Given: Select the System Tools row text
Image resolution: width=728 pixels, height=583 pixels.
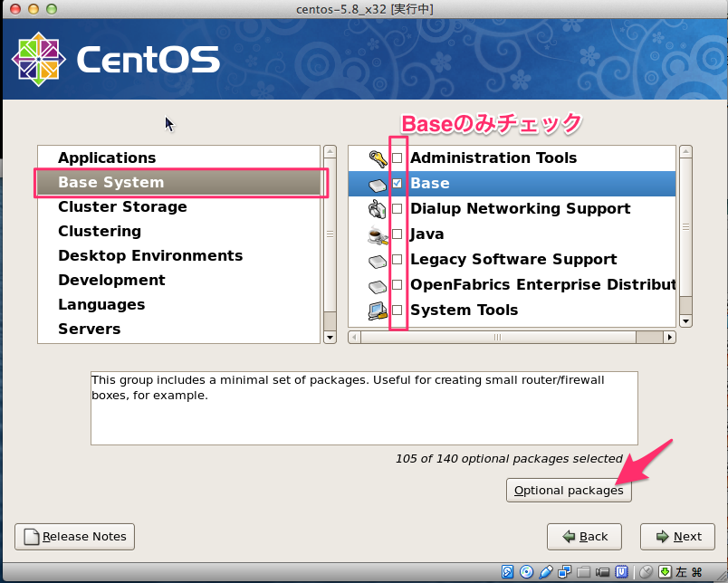Looking at the screenshot, I should (465, 310).
